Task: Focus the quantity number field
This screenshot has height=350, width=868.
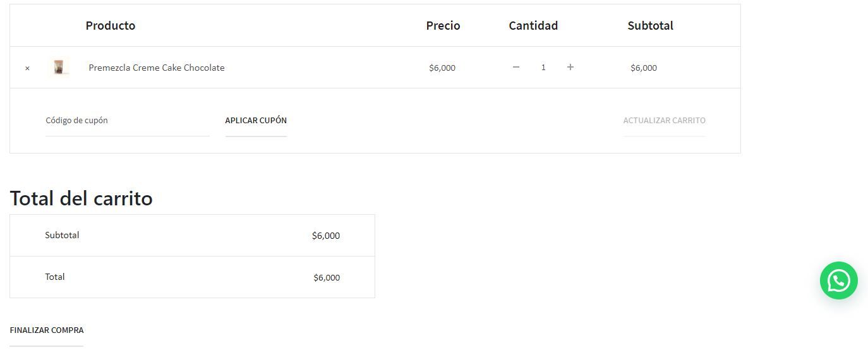Action: (543, 67)
